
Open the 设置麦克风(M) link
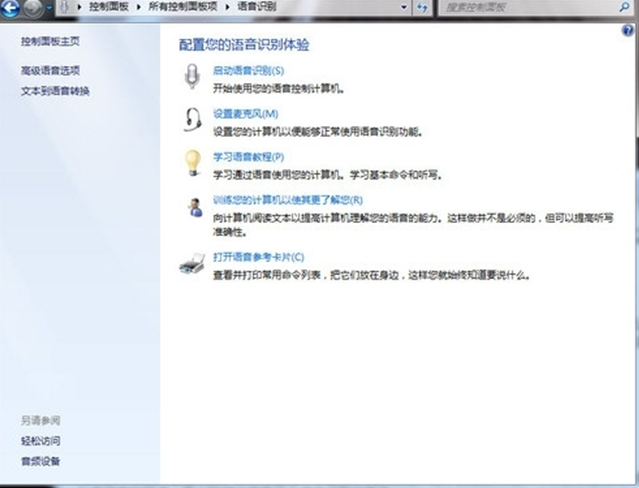(245, 114)
